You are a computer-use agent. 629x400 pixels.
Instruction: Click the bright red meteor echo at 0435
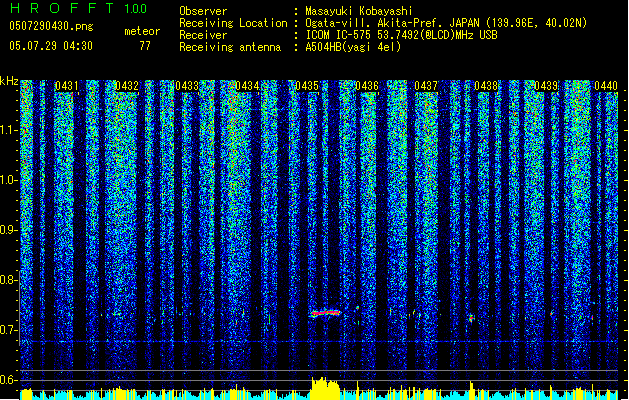(x=326, y=313)
